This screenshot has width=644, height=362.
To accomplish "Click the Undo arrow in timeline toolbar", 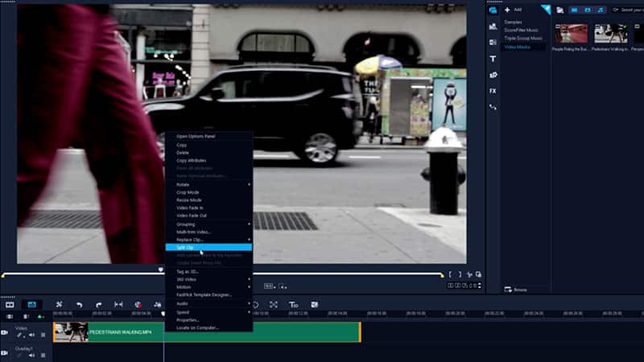I will click(79, 305).
